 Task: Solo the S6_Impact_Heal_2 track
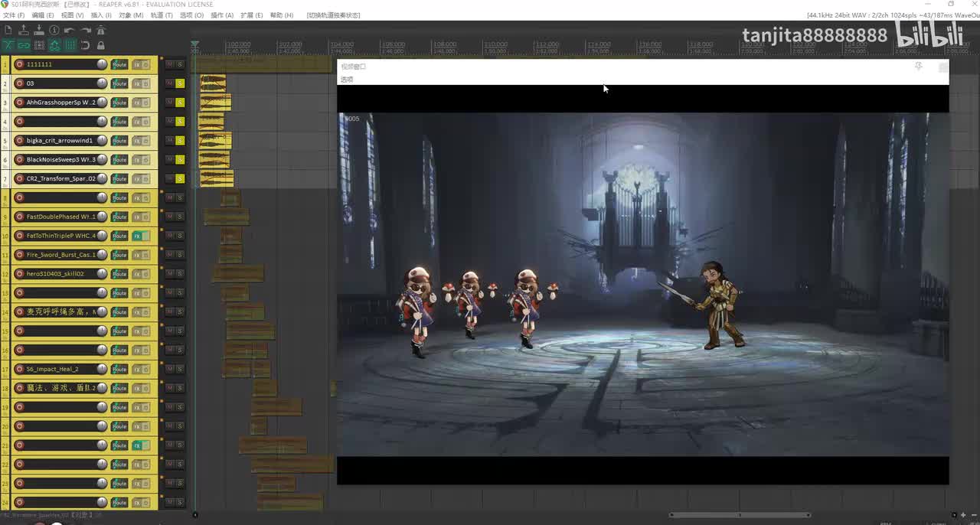pyautogui.click(x=180, y=369)
